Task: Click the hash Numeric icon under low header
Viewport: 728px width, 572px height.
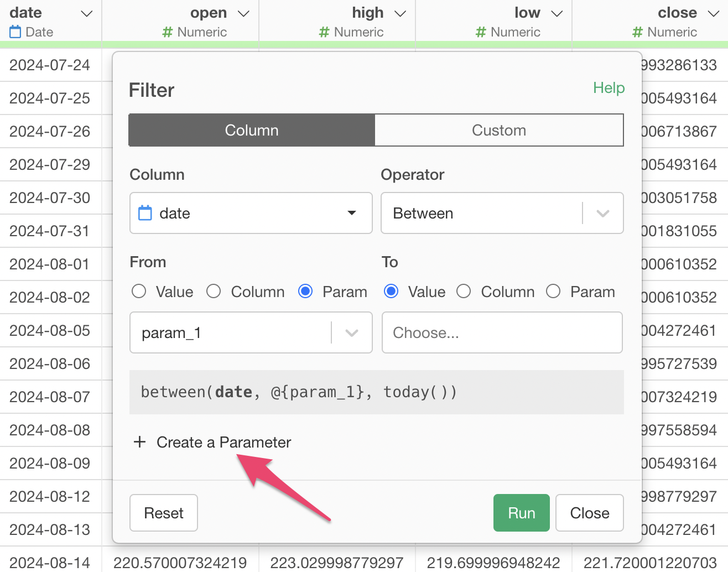Action: (x=481, y=33)
